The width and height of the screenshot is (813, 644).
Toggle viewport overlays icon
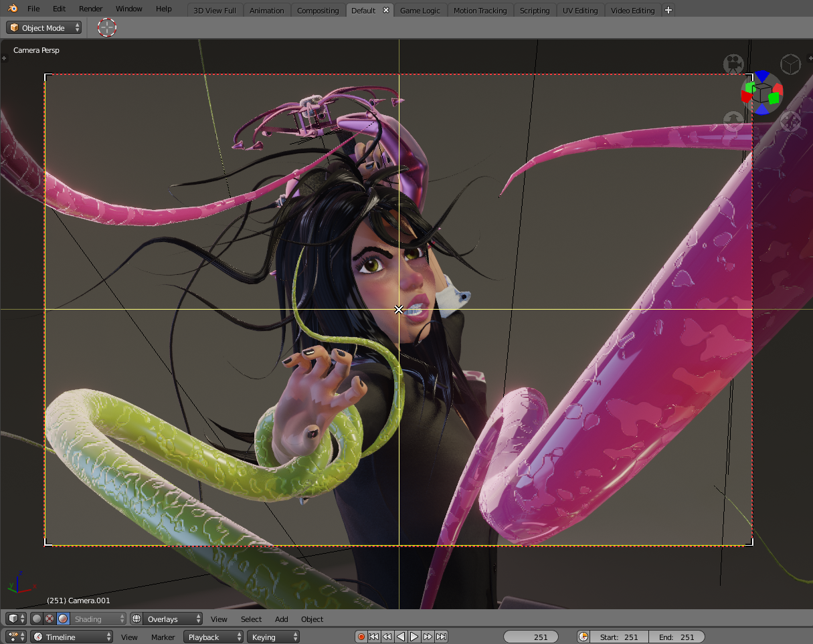pyautogui.click(x=137, y=619)
